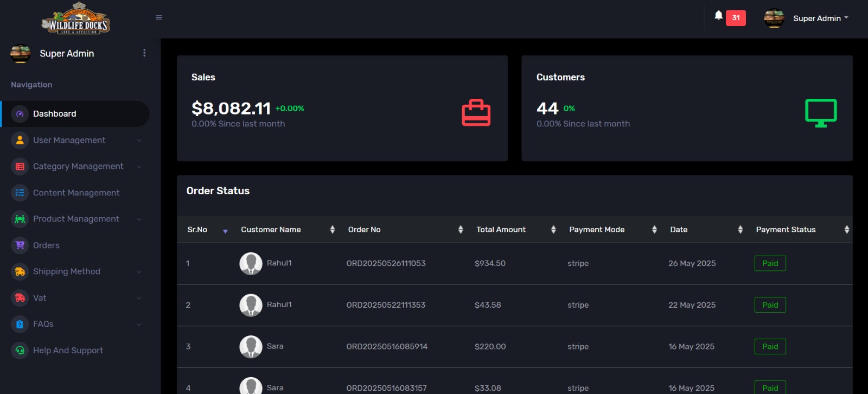Screen dimensions: 868x394
Task: Click Paid badge for order ORD20250516083157
Action: [x=770, y=387]
